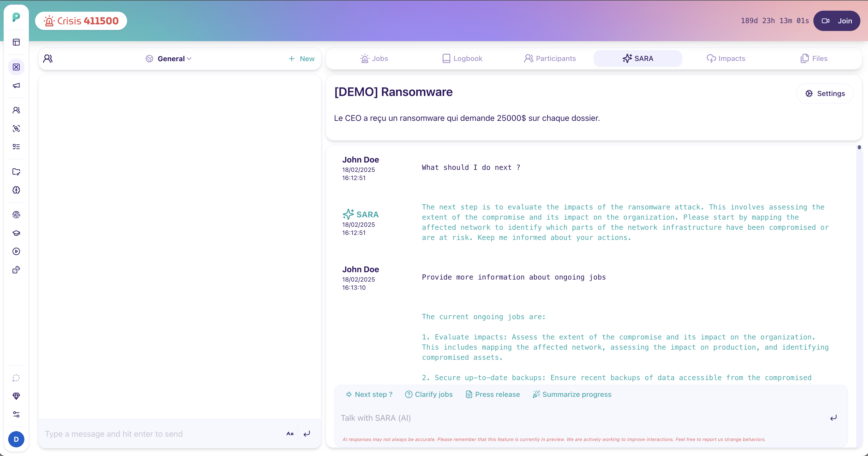Open the play circle sidebar icon
The image size is (868, 456).
[x=16, y=251]
